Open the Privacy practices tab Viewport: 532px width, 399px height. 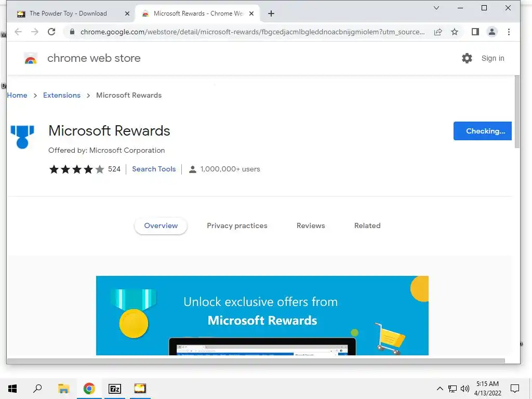pyautogui.click(x=237, y=225)
